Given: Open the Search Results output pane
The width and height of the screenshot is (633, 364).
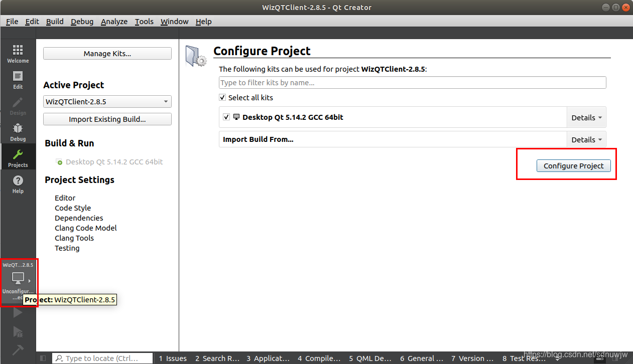Looking at the screenshot, I should pyautogui.click(x=217, y=358).
